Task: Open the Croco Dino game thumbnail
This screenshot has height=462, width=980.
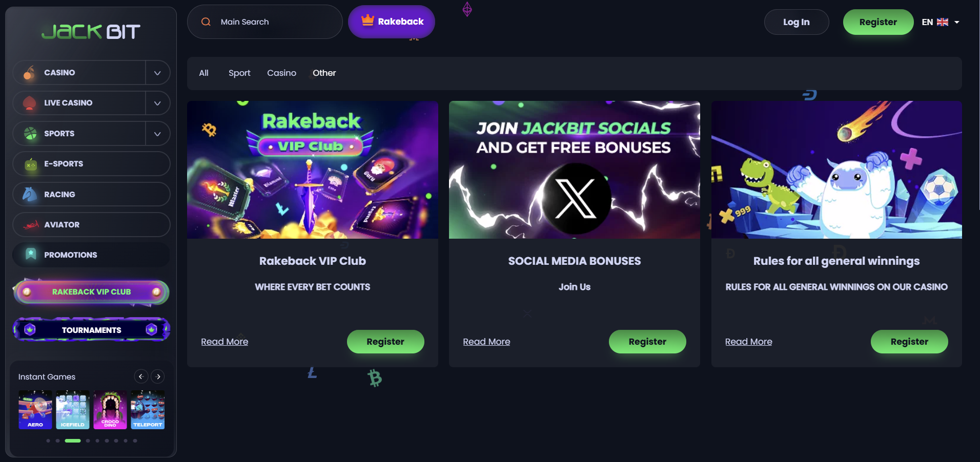Action: tap(110, 410)
